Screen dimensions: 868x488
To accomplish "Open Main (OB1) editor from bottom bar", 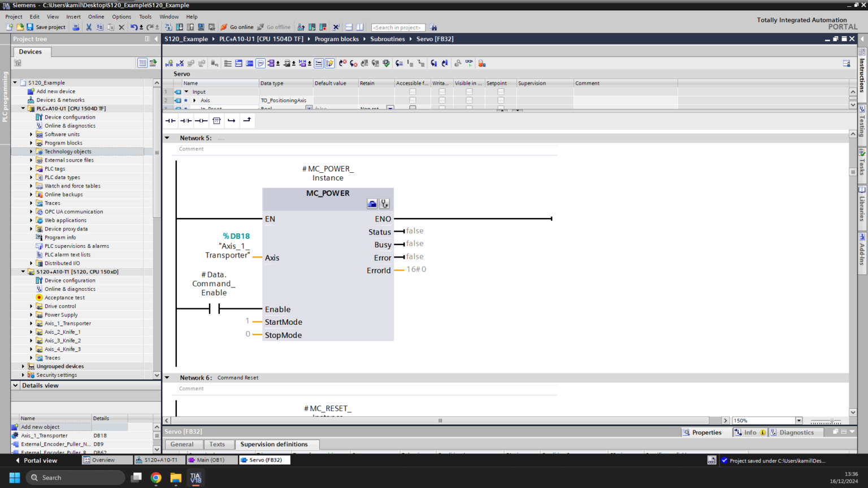I will [209, 460].
